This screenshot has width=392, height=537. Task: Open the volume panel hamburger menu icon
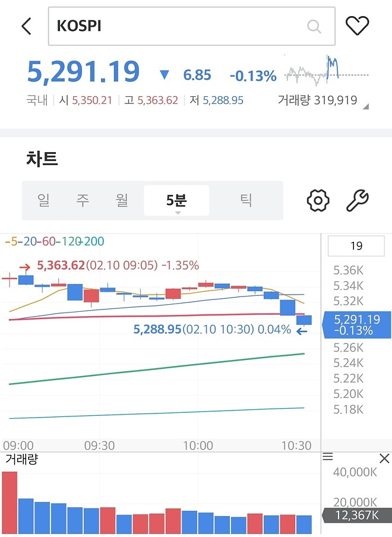328,457
